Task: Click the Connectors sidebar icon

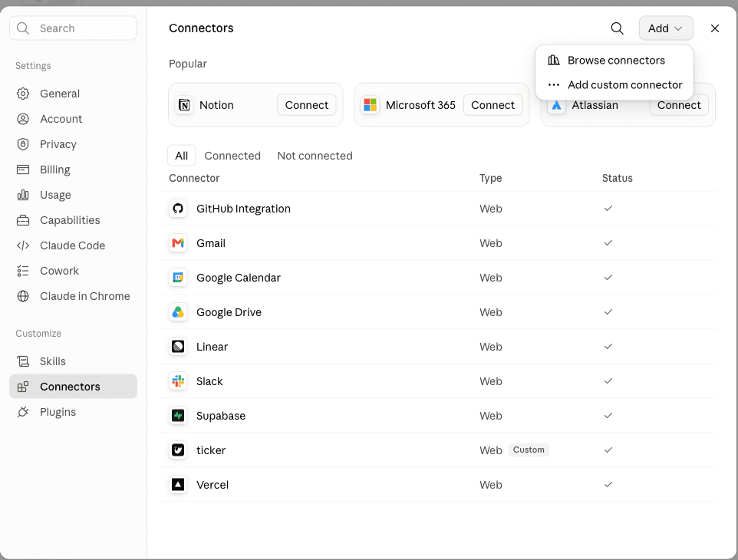Action: [22, 387]
